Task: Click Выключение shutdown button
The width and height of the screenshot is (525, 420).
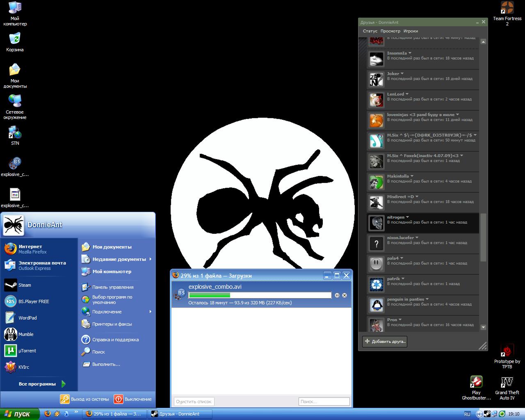Action: tap(133, 399)
